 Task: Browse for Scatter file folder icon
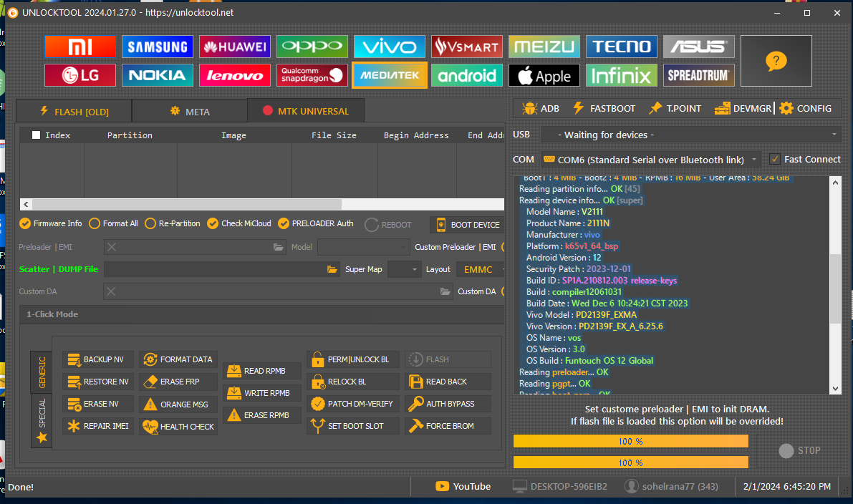coord(332,269)
